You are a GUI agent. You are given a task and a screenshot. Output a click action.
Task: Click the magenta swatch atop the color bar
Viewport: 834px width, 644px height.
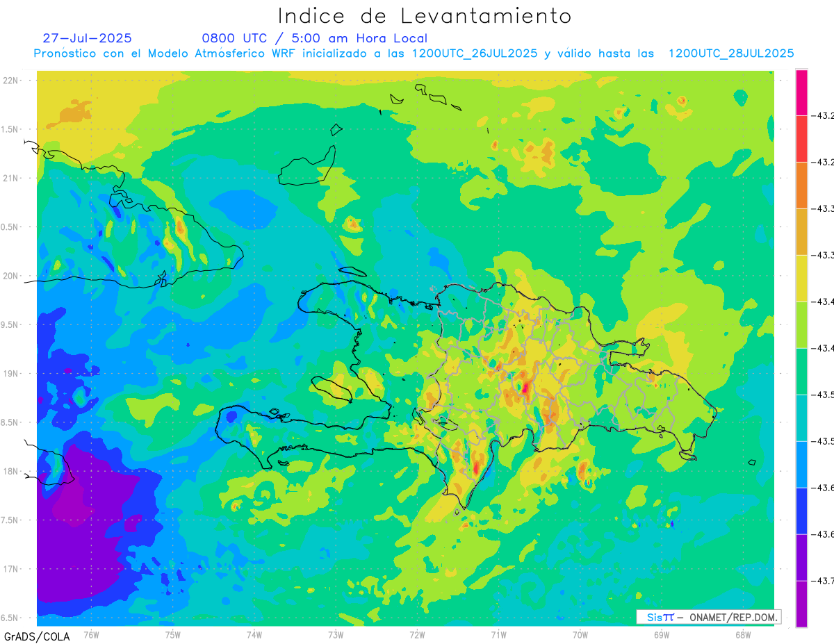[x=801, y=92]
